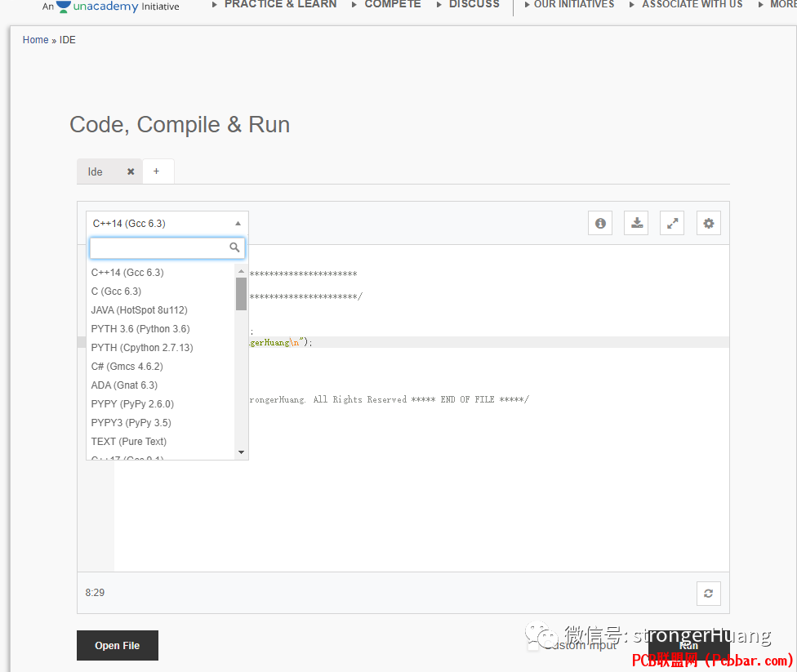
Task: Choose PYPY (PyPy 2.6.0) option
Action: (x=161, y=404)
